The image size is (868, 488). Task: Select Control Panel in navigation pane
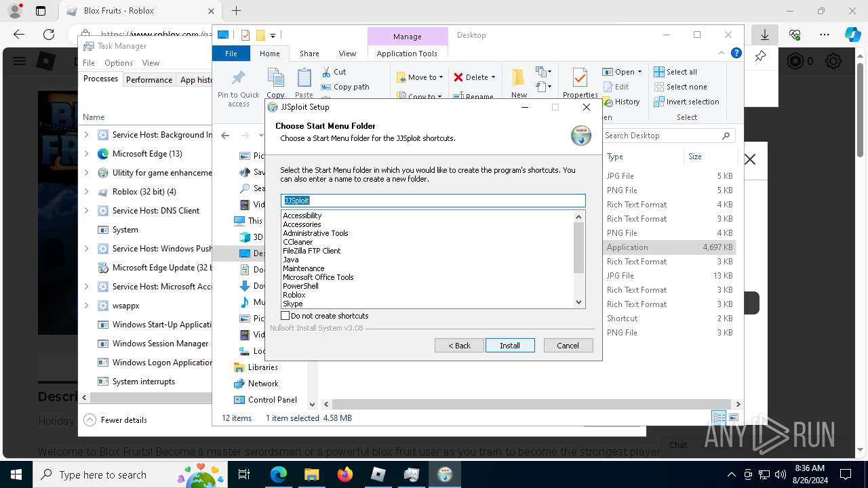point(273,400)
